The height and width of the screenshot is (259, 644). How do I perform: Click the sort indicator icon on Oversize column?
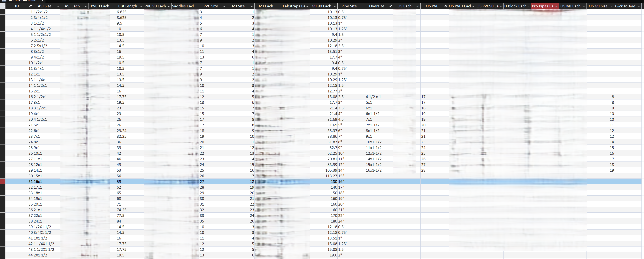point(390,6)
